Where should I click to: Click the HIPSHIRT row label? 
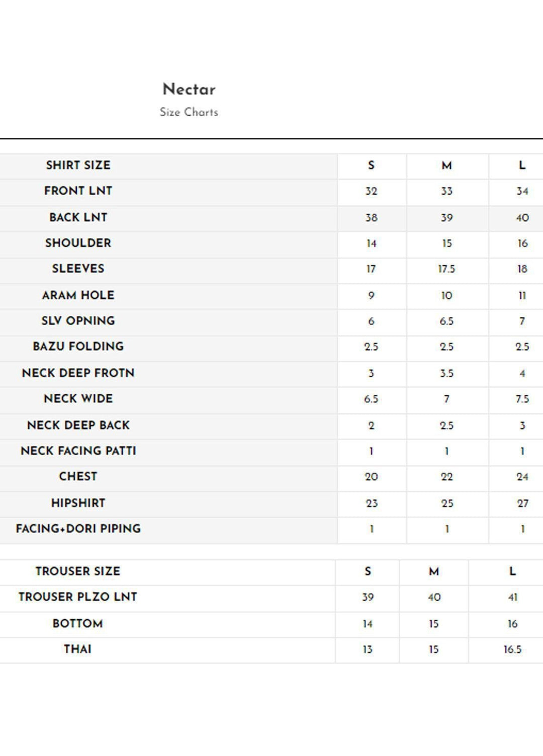point(78,503)
